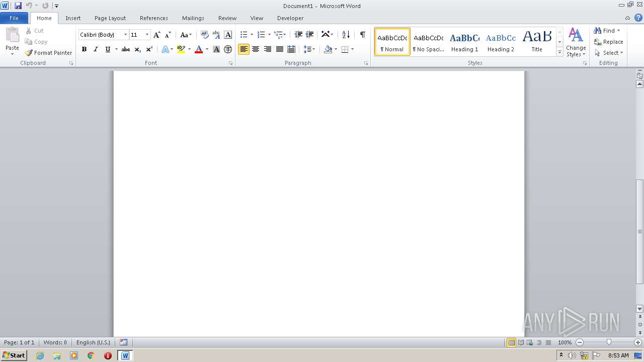Click the volume speaker tray icon
Viewport: 644px width, 362px height.
tap(572, 355)
